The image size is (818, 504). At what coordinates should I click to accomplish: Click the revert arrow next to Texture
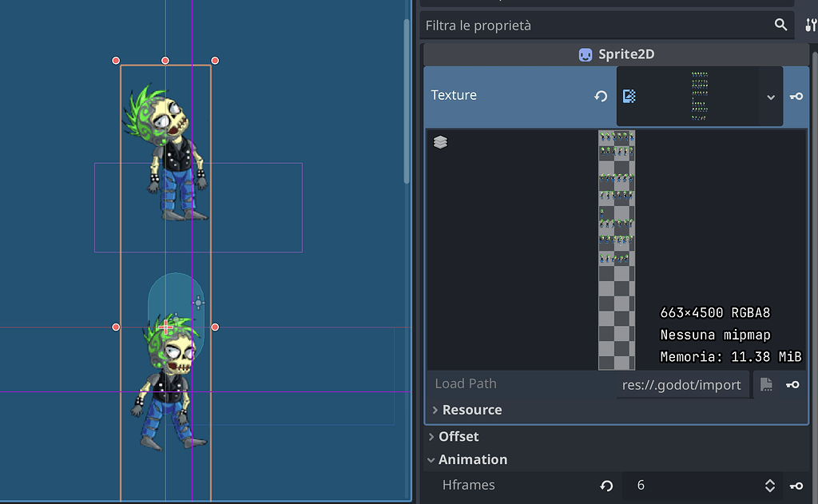point(601,96)
